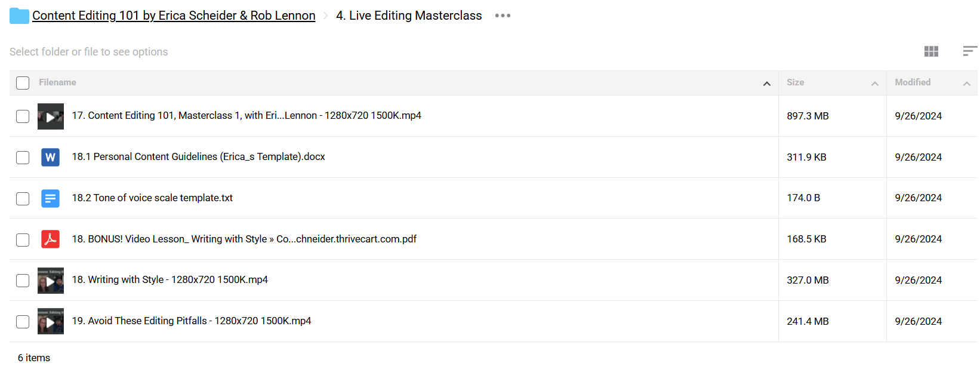
Task: Sort files by Modified column arrow
Action: tap(966, 84)
